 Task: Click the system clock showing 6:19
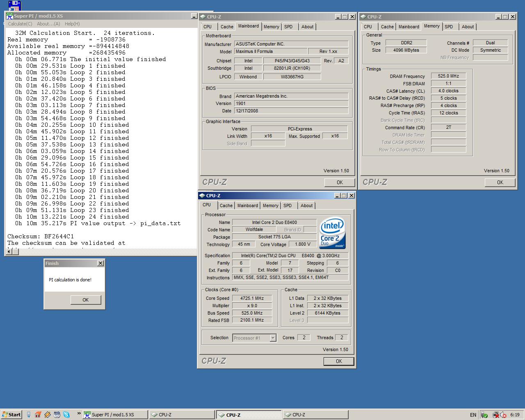[x=515, y=415]
